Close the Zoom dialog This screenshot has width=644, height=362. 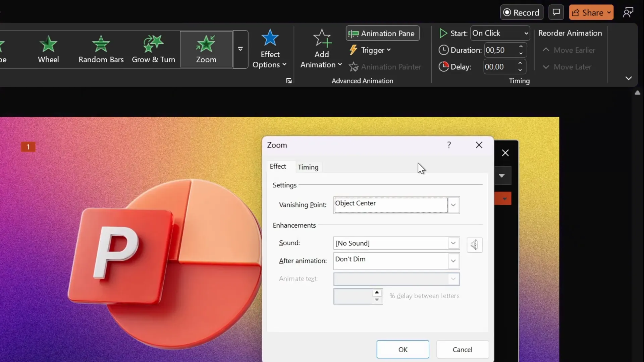[479, 145]
